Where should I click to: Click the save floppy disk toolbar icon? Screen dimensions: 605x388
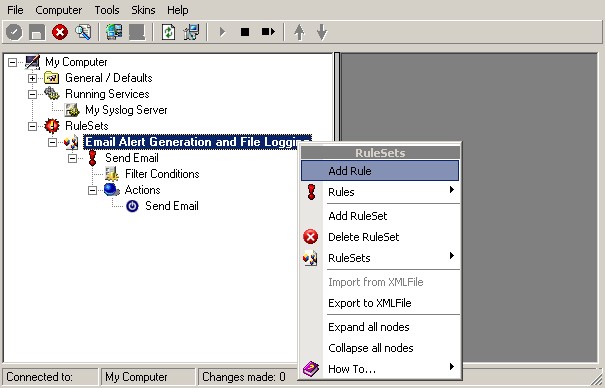37,32
